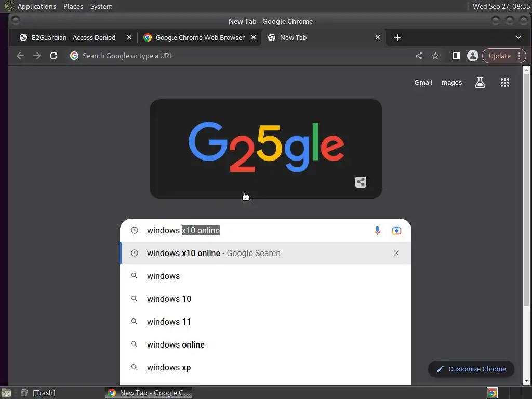Close the New Tab tab

point(378,37)
